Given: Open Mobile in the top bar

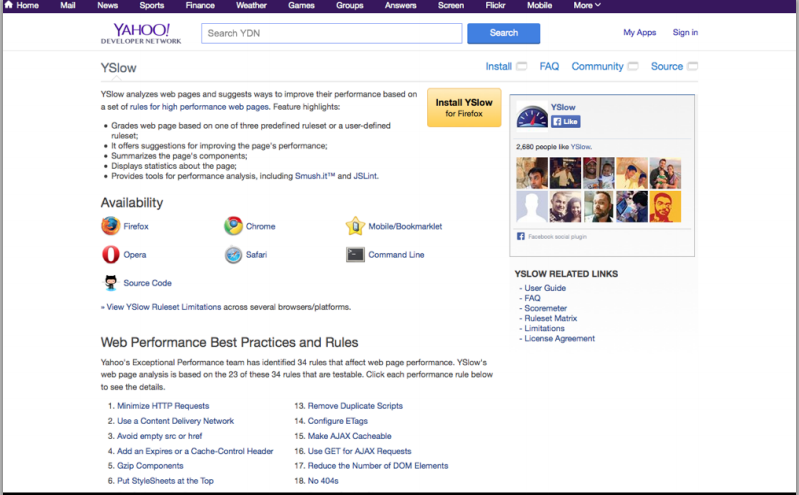Looking at the screenshot, I should (x=540, y=5).
